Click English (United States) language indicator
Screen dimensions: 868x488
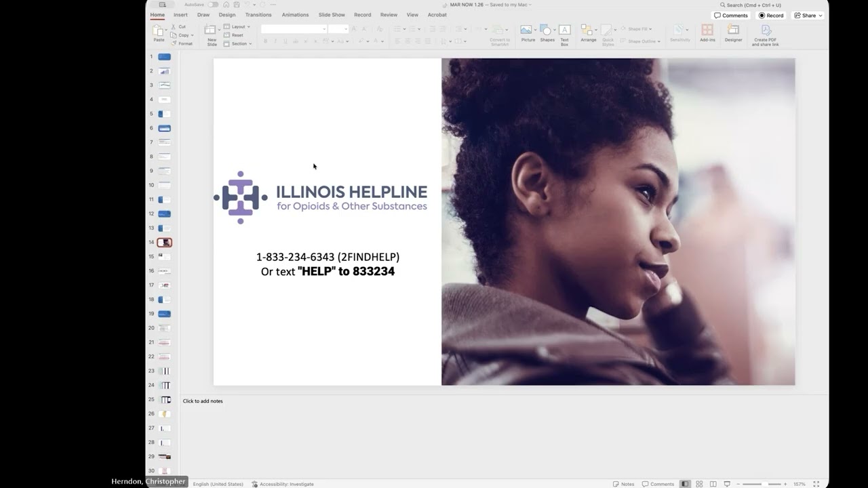pos(218,484)
